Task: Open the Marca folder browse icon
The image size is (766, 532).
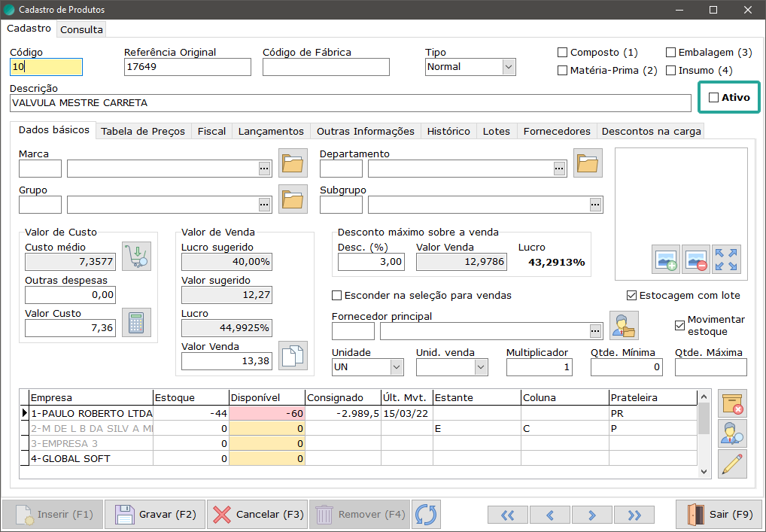Action: (x=293, y=163)
